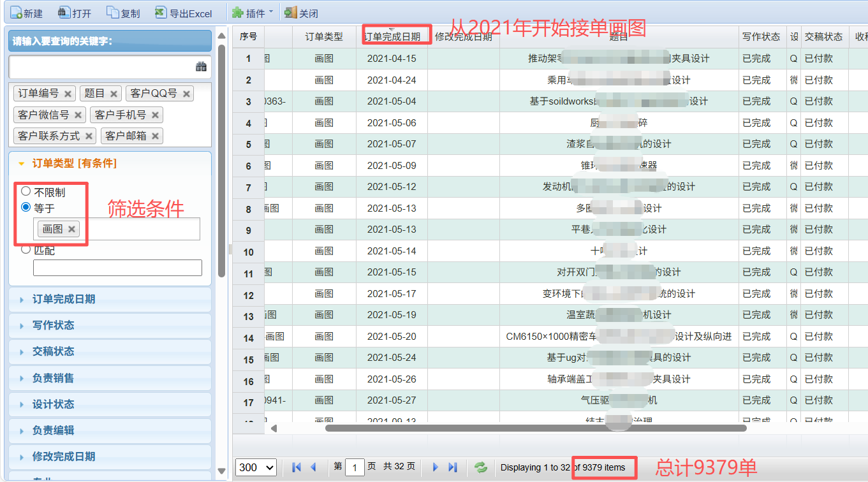Select the 不限制 radio option
868x482 pixels.
tap(26, 191)
